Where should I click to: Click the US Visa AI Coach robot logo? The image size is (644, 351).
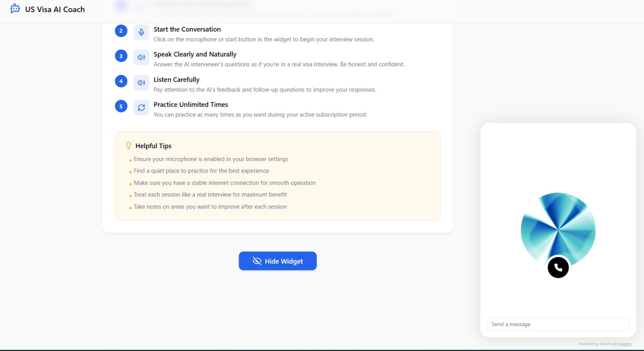click(x=15, y=9)
